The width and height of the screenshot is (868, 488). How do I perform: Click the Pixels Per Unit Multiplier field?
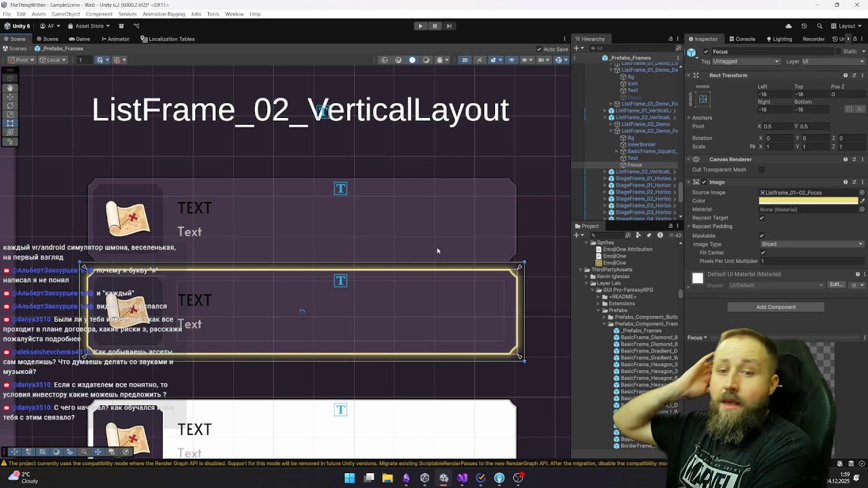[x=812, y=261]
